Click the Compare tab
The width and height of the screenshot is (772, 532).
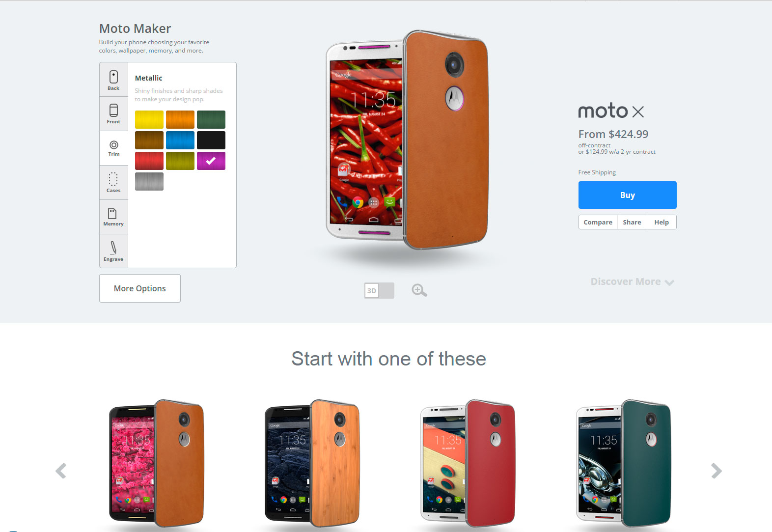coord(598,222)
